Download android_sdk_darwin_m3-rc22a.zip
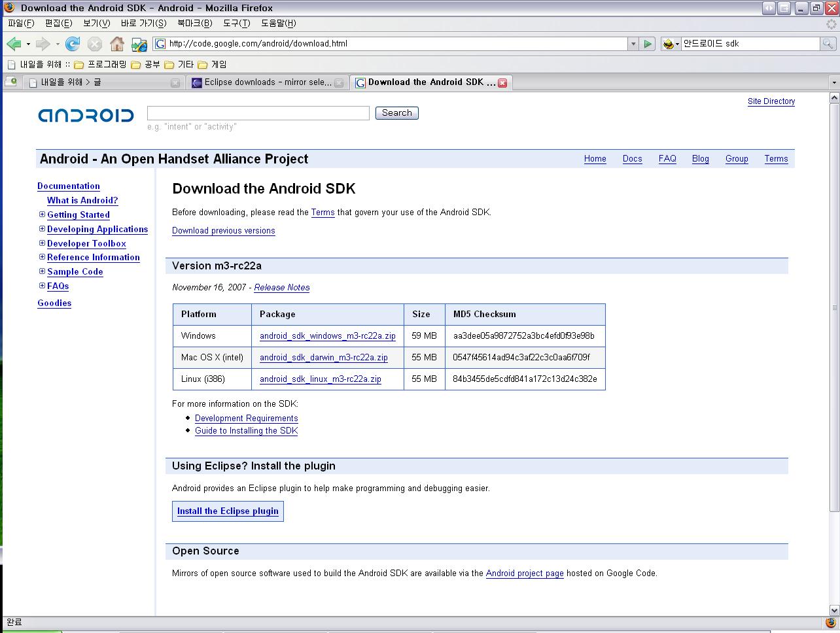The image size is (840, 633). pyautogui.click(x=323, y=358)
